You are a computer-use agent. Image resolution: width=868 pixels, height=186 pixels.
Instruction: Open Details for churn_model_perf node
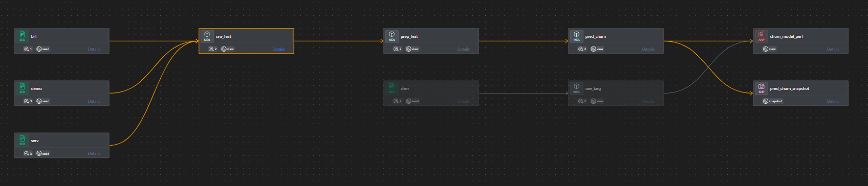tap(833, 49)
